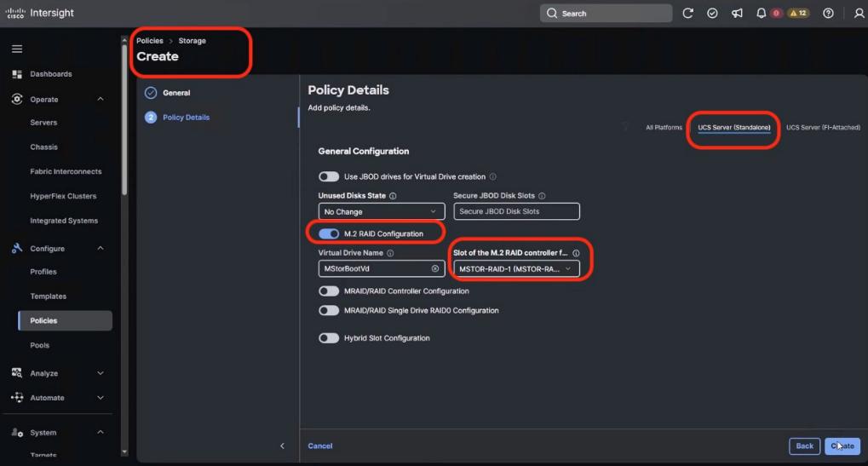
Task: Enable MRAID/RAID Controller Configuration toggle
Action: (x=329, y=291)
